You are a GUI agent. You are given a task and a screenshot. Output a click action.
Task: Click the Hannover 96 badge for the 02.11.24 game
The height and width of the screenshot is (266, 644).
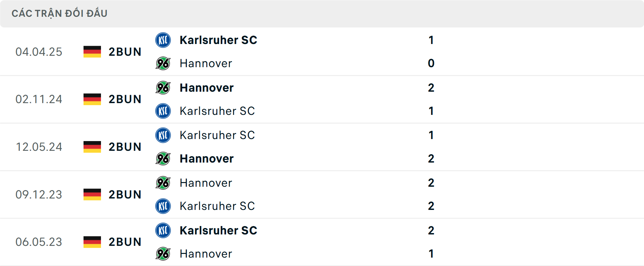(163, 88)
